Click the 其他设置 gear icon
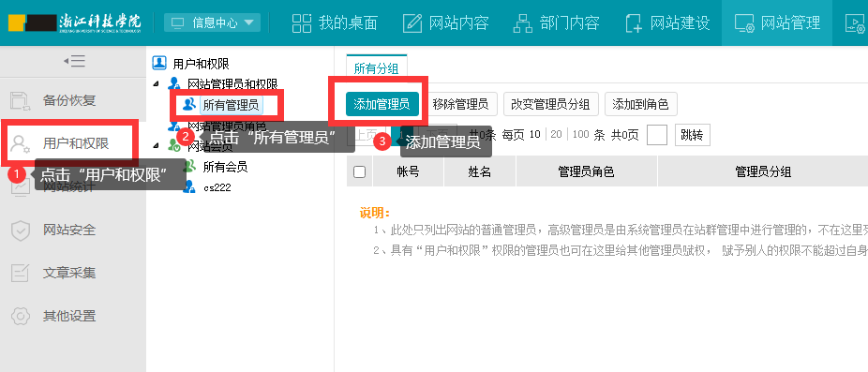This screenshot has height=372, width=868. (x=21, y=316)
